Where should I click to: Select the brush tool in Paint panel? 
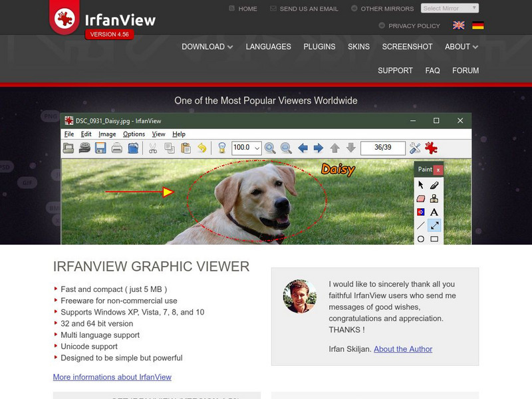(x=434, y=185)
